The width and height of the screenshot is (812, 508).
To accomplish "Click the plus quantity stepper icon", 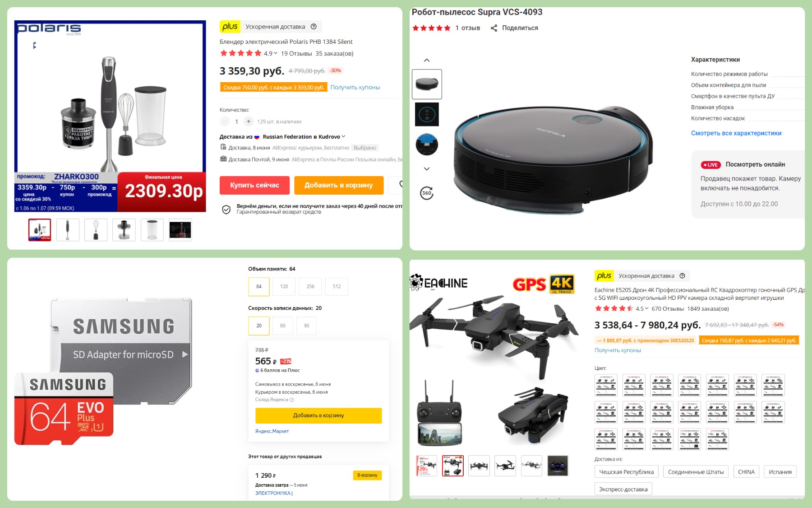I will pyautogui.click(x=249, y=121).
